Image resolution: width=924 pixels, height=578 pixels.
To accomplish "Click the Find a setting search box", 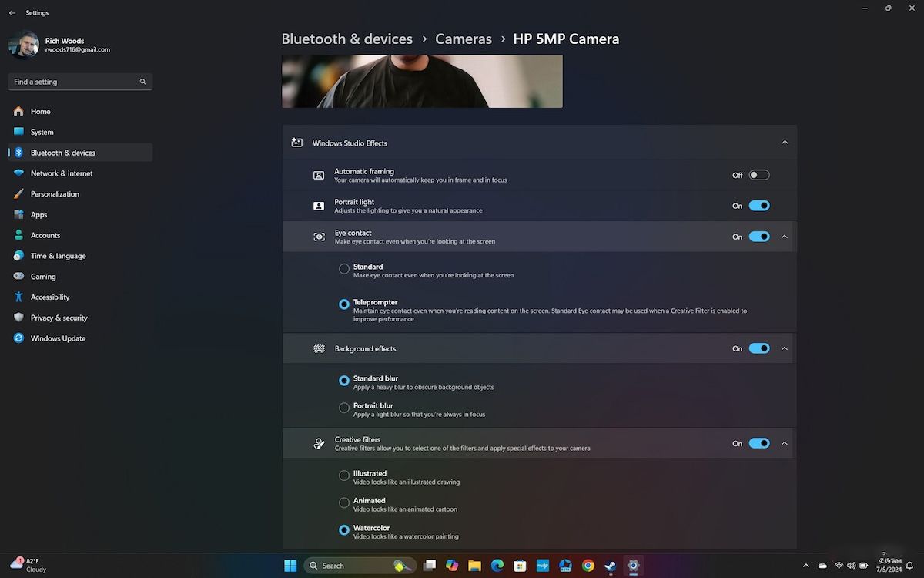I will point(80,82).
